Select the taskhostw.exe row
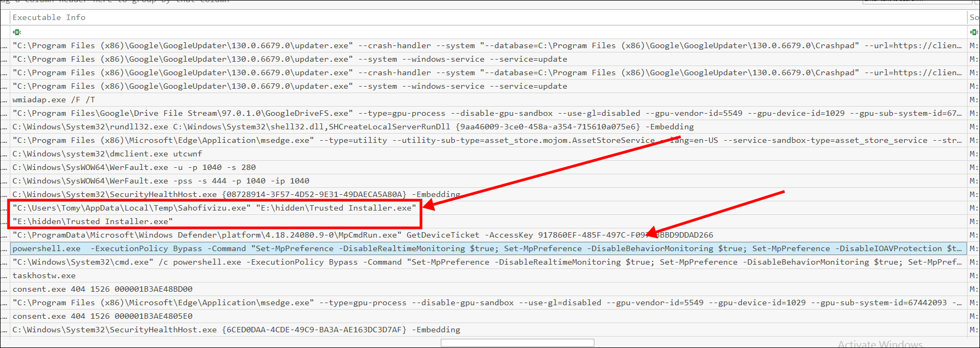 [488, 275]
